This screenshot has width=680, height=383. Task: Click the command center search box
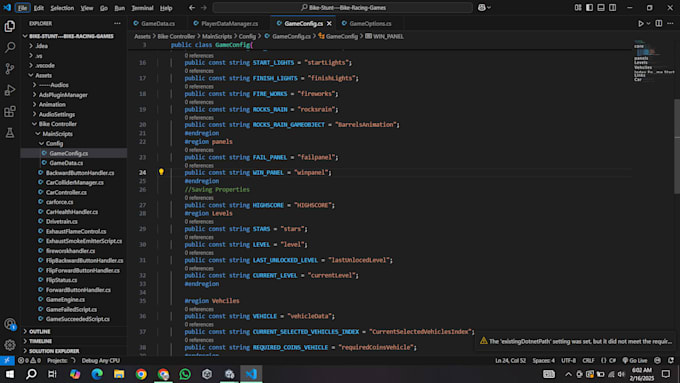pos(343,8)
